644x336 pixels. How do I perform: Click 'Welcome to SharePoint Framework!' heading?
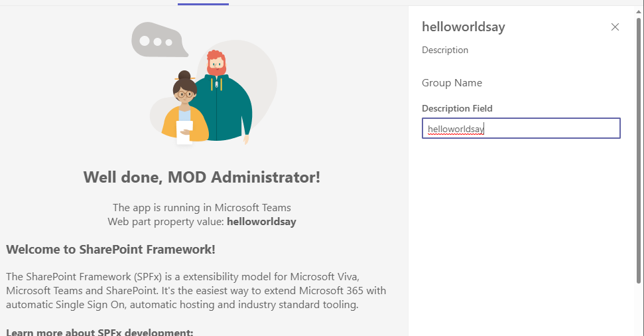(111, 250)
